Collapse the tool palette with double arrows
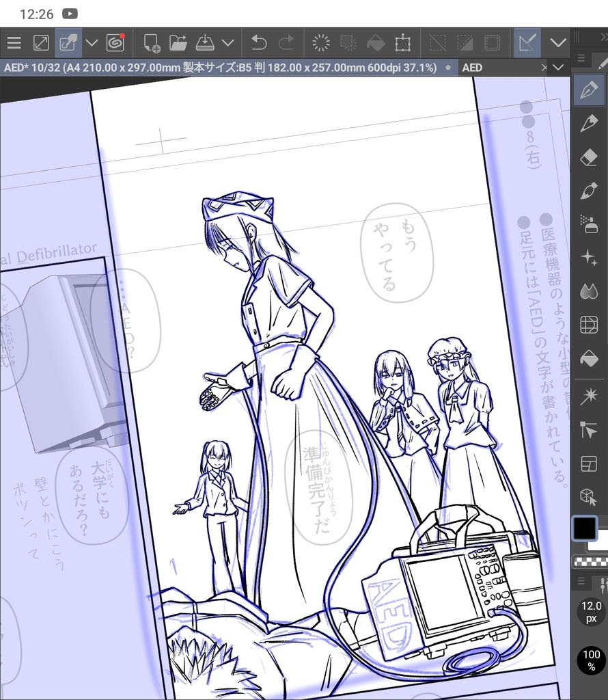This screenshot has height=700, width=608. [x=603, y=37]
